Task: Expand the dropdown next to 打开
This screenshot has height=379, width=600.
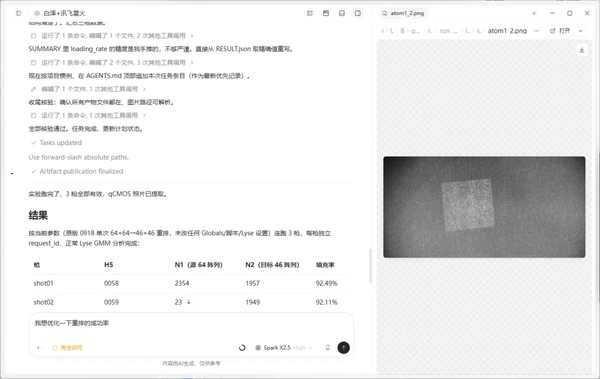Action: click(x=580, y=31)
